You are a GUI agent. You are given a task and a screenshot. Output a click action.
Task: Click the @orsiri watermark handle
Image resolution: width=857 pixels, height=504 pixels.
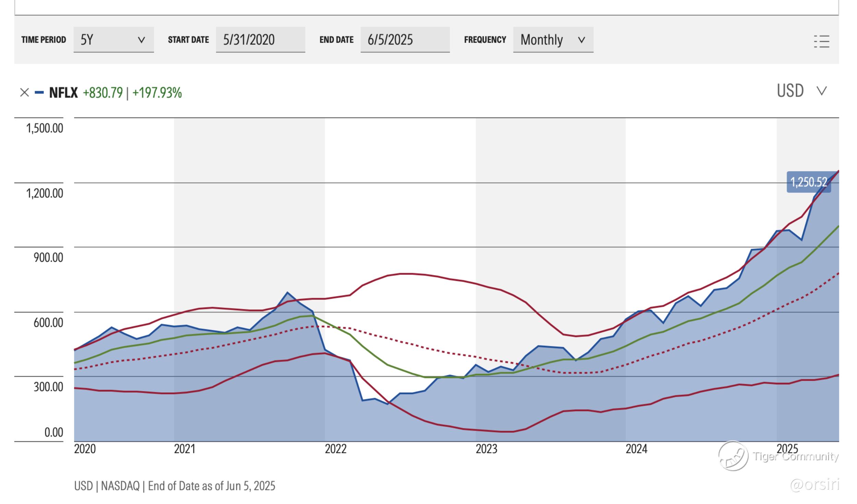point(814,485)
